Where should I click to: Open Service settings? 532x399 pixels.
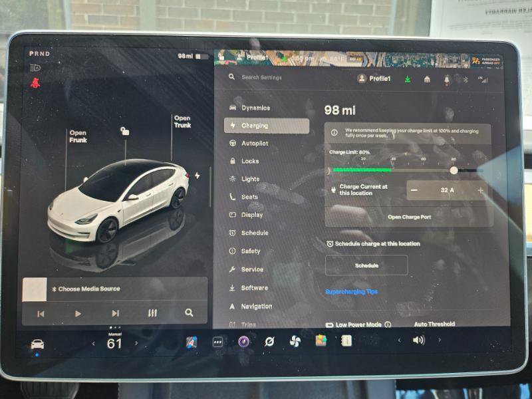tap(246, 269)
